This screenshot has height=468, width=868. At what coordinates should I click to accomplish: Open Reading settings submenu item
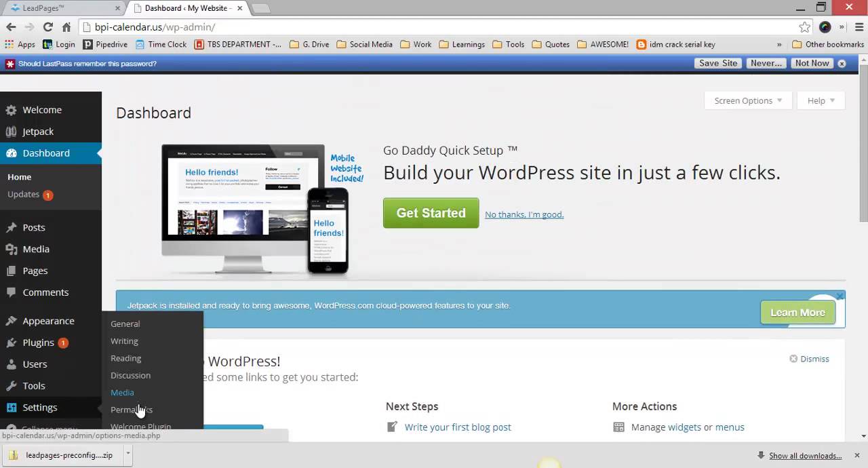pos(126,357)
